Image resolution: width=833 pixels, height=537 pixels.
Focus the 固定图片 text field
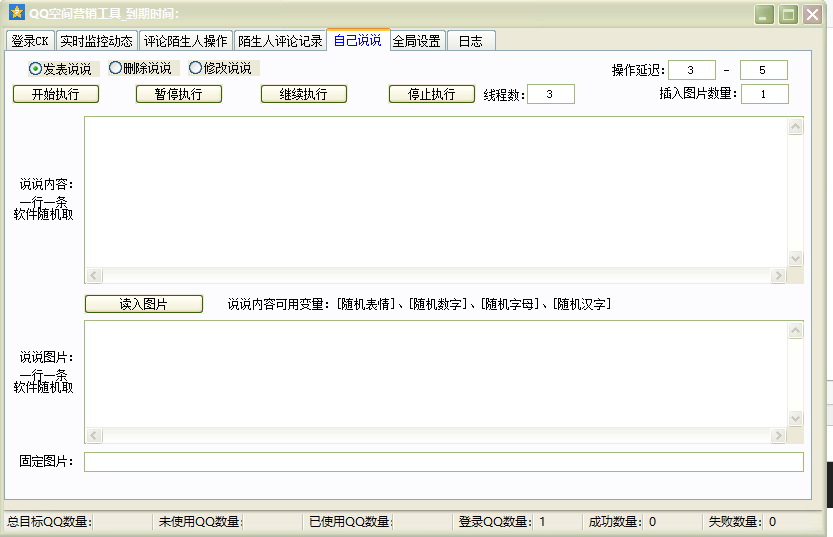443,462
